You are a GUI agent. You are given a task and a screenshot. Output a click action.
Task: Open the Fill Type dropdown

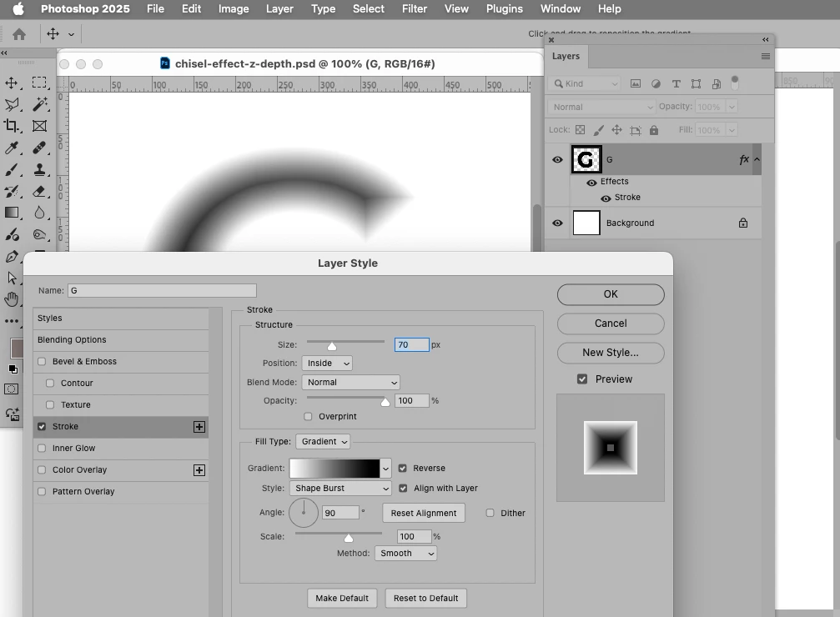click(323, 441)
